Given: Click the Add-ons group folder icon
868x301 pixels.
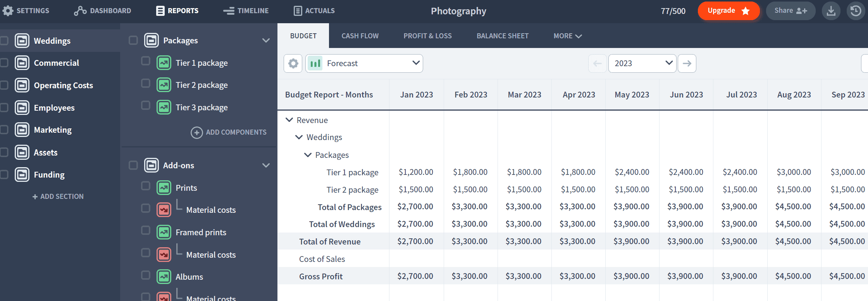Looking at the screenshot, I should 152,165.
